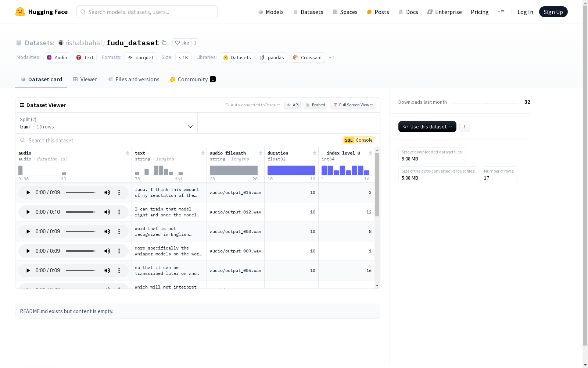This screenshot has height=368, width=588.
Task: Open the Use this dataset dropdown
Action: [427, 127]
